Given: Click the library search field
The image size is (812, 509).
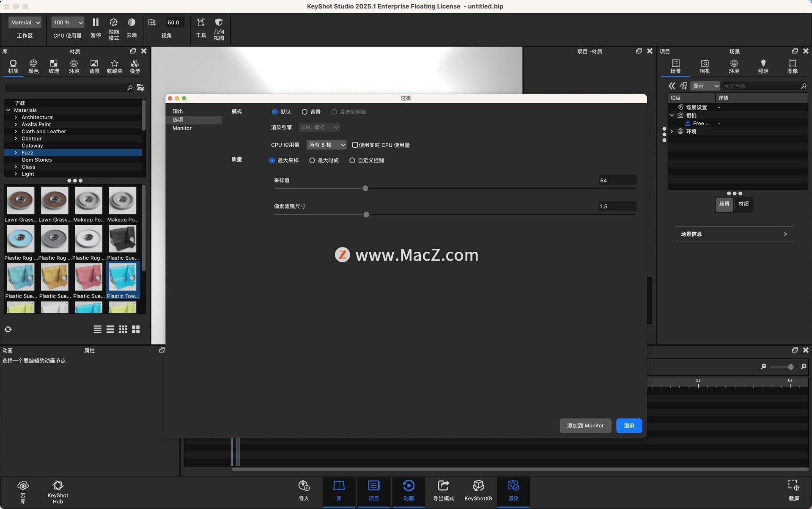Looking at the screenshot, I should (x=66, y=88).
